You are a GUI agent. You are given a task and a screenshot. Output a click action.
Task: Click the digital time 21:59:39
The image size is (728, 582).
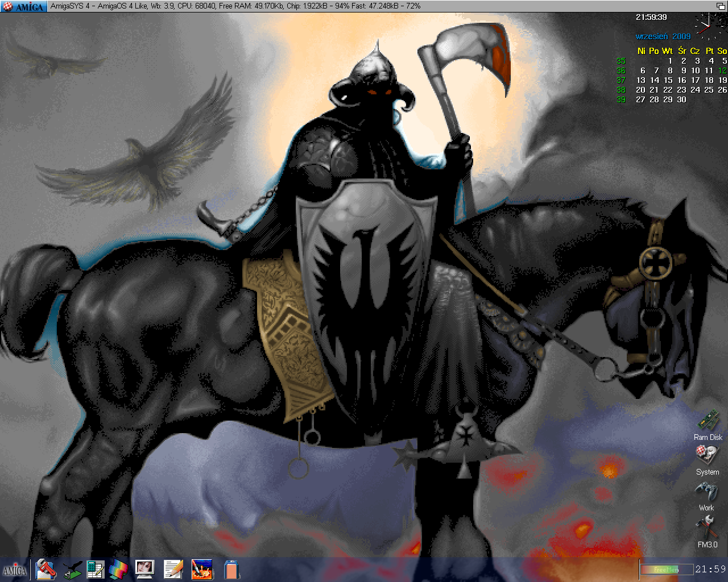click(651, 18)
